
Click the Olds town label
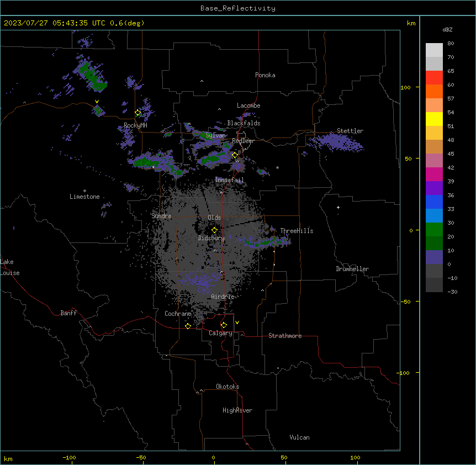point(214,218)
